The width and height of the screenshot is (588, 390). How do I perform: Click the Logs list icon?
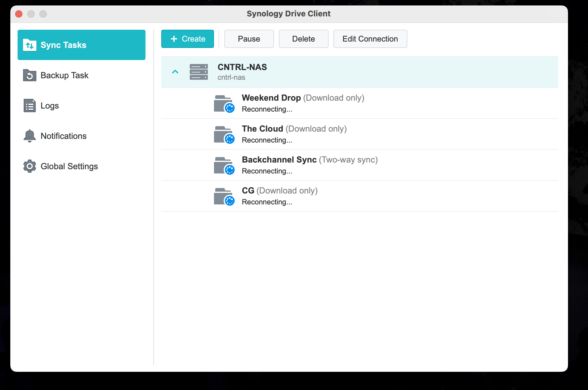(x=30, y=106)
